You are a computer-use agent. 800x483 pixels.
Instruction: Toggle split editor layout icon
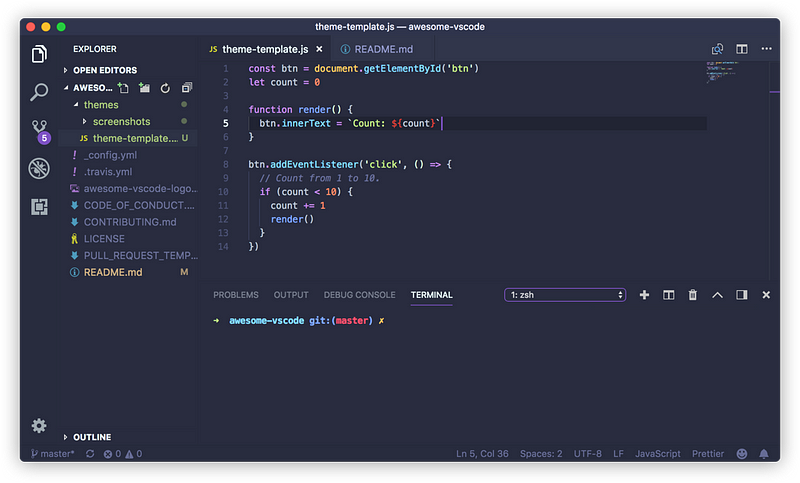click(741, 49)
